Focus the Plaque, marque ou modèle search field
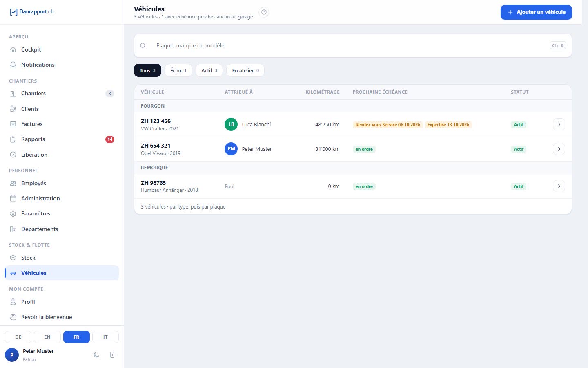The image size is (588, 368). pyautogui.click(x=353, y=45)
